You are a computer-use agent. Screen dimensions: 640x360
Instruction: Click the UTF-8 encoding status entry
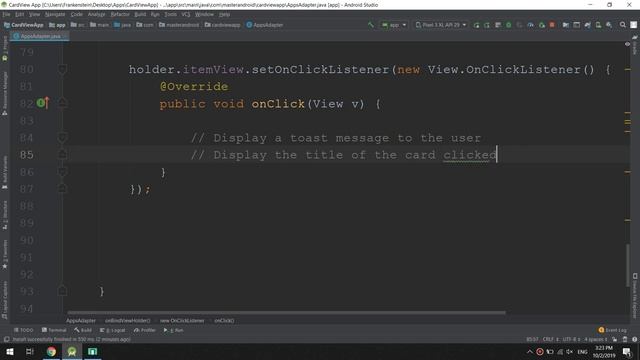point(571,340)
